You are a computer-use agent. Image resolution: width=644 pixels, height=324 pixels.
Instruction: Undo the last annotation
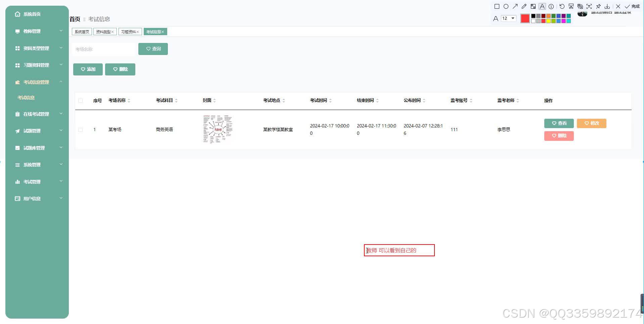pyautogui.click(x=562, y=6)
